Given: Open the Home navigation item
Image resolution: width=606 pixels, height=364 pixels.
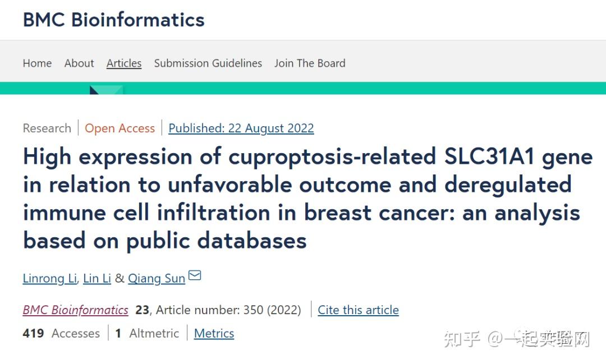Looking at the screenshot, I should (37, 63).
